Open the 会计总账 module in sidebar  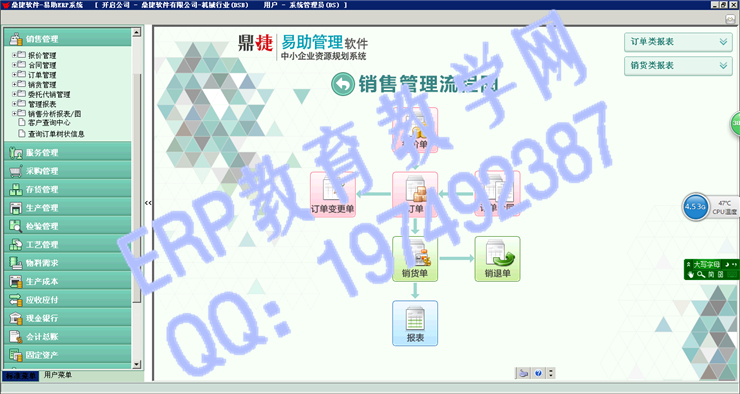[67, 336]
